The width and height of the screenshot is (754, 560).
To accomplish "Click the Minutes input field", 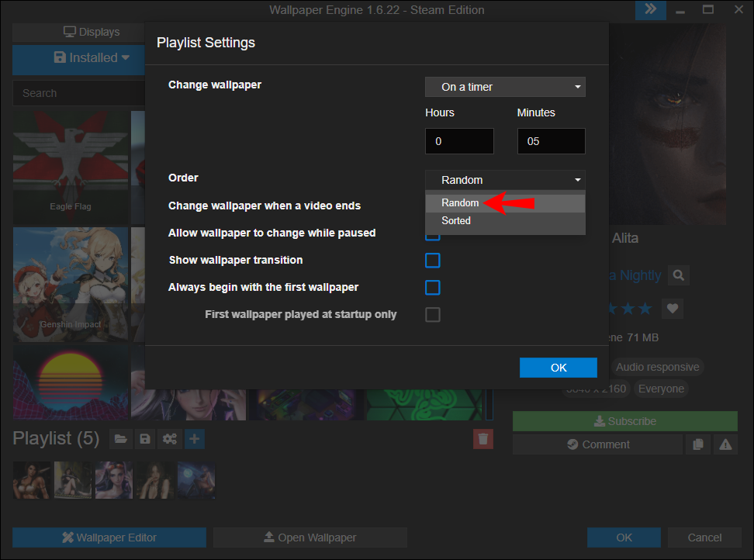I will point(551,141).
